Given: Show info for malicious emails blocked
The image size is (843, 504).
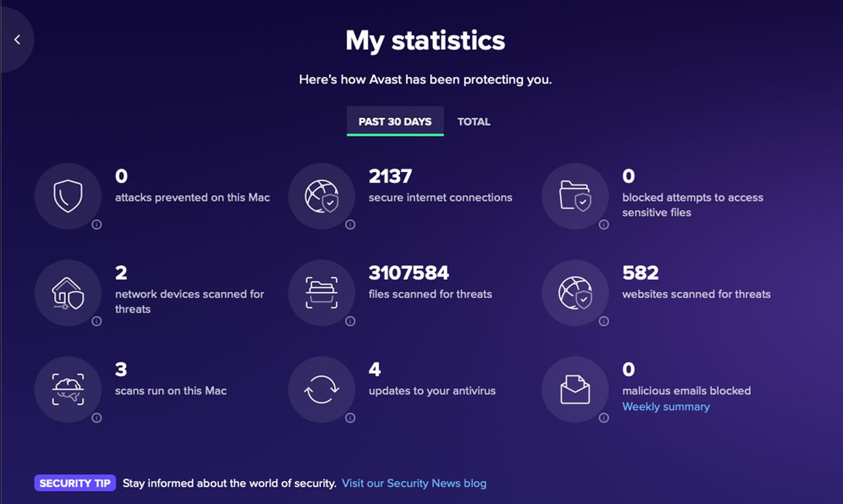Looking at the screenshot, I should coord(603,418).
